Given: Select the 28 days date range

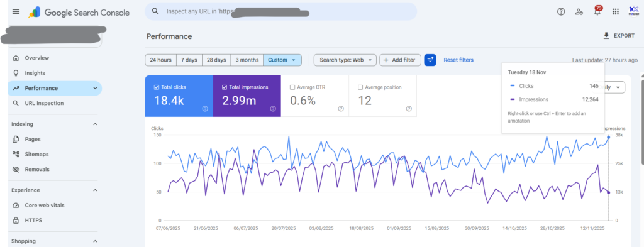Looking at the screenshot, I should 216,60.
